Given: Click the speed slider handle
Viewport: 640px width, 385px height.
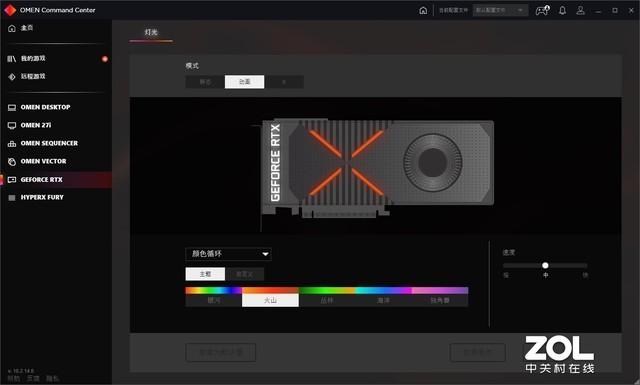Looking at the screenshot, I should (x=545, y=265).
